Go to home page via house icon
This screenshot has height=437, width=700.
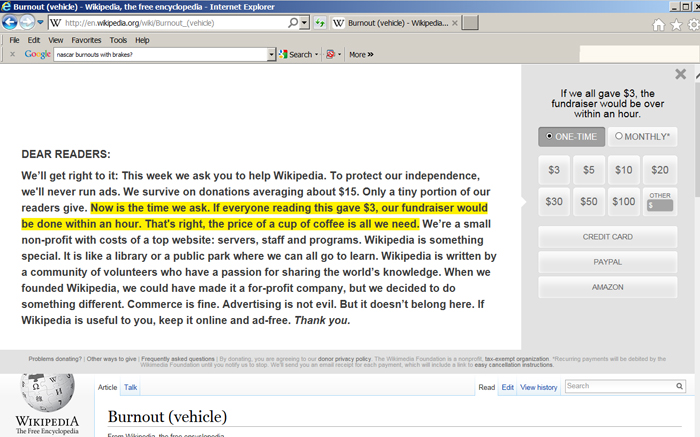click(x=658, y=25)
